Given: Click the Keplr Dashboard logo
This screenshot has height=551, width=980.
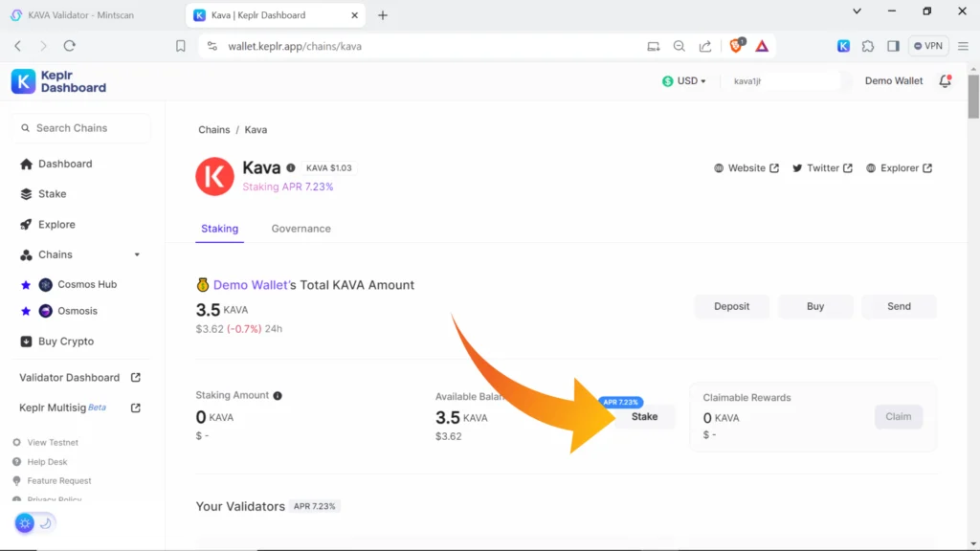Looking at the screenshot, I should tap(59, 81).
